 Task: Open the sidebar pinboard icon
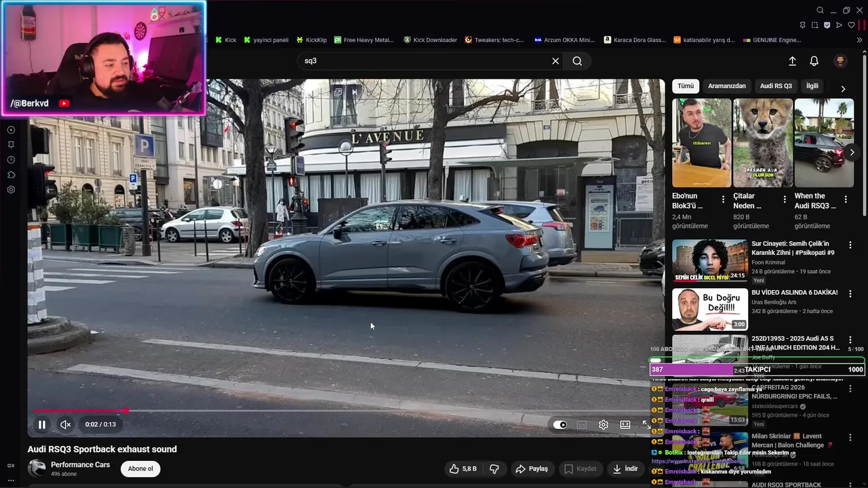click(11, 145)
